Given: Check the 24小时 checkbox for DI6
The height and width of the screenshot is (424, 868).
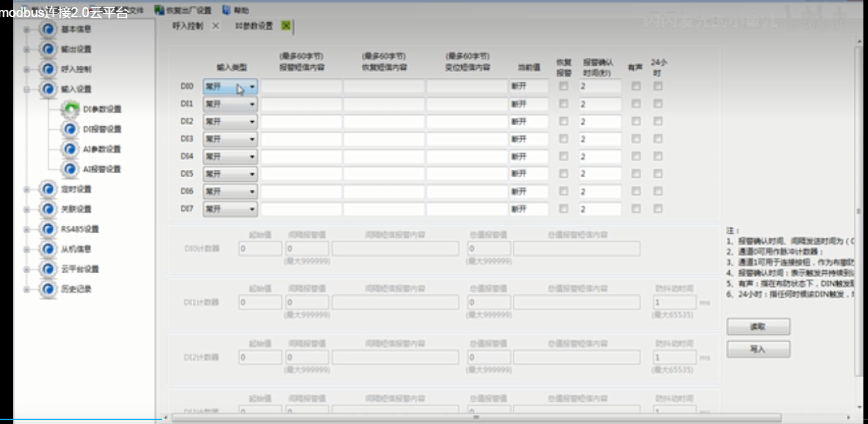Looking at the screenshot, I should (x=658, y=191).
